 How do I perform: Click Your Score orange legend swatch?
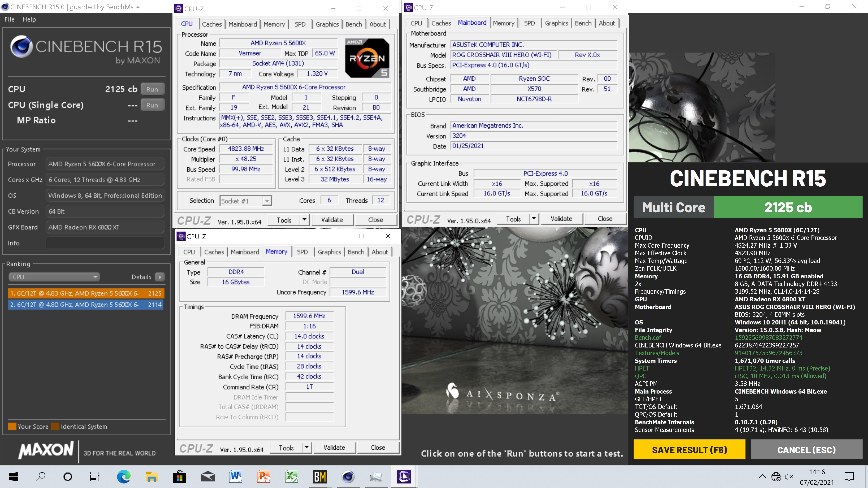12,427
